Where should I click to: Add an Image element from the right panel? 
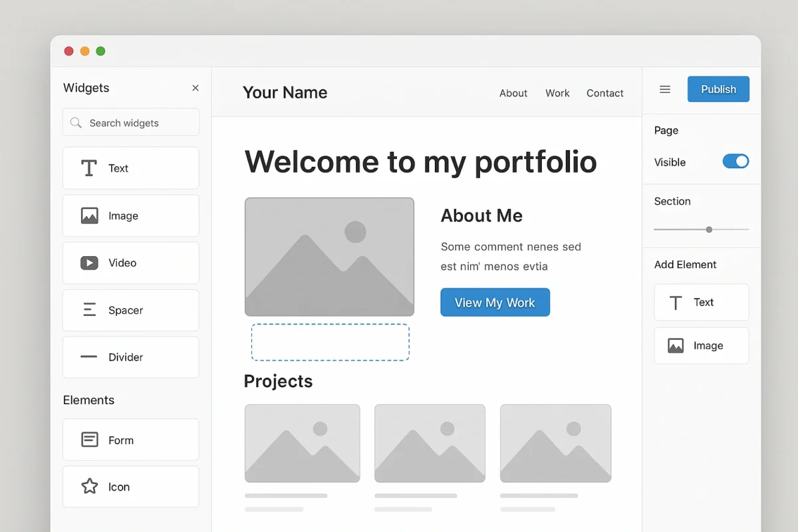click(701, 346)
